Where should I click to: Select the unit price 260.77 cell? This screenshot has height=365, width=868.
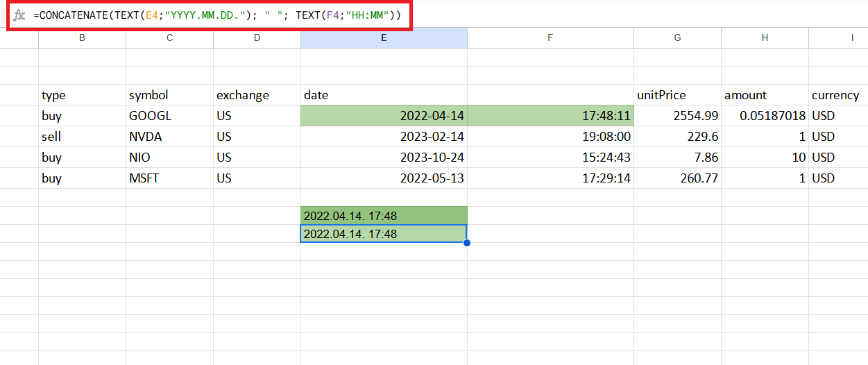tap(677, 178)
